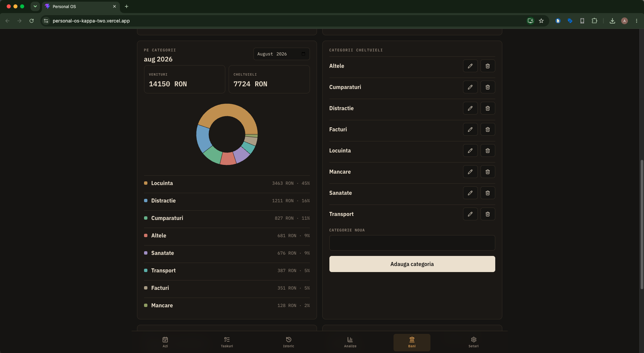
Task: Select the Bani tab
Action: 412,342
